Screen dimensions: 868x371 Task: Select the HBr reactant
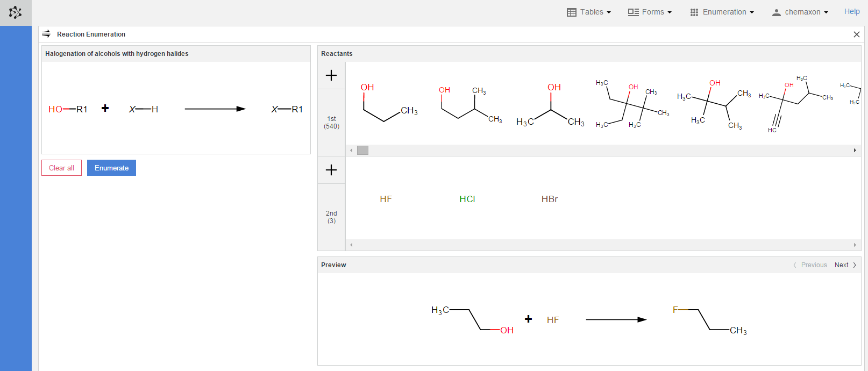tap(549, 199)
